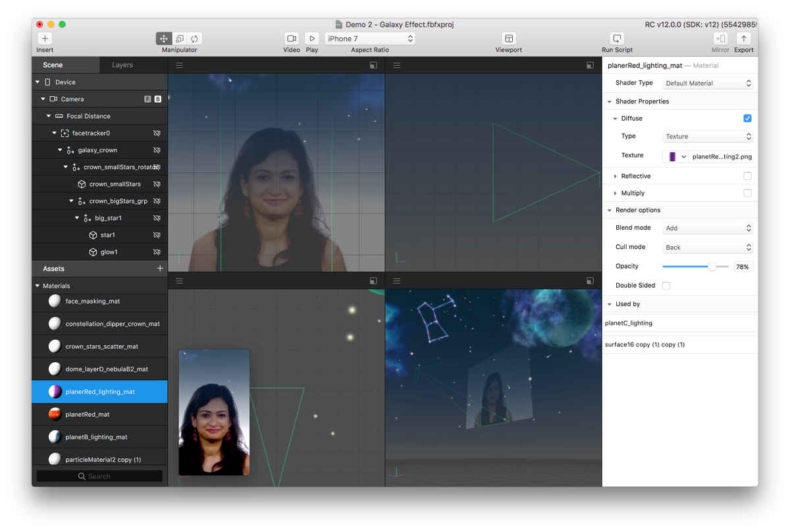
Task: Select the move Manipulator tool
Action: [x=164, y=39]
